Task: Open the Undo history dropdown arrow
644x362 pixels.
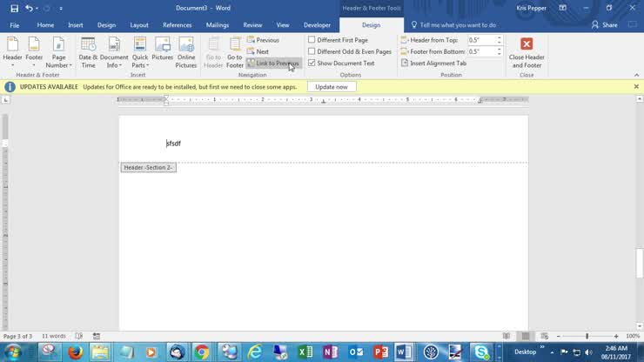Action: click(x=37, y=8)
